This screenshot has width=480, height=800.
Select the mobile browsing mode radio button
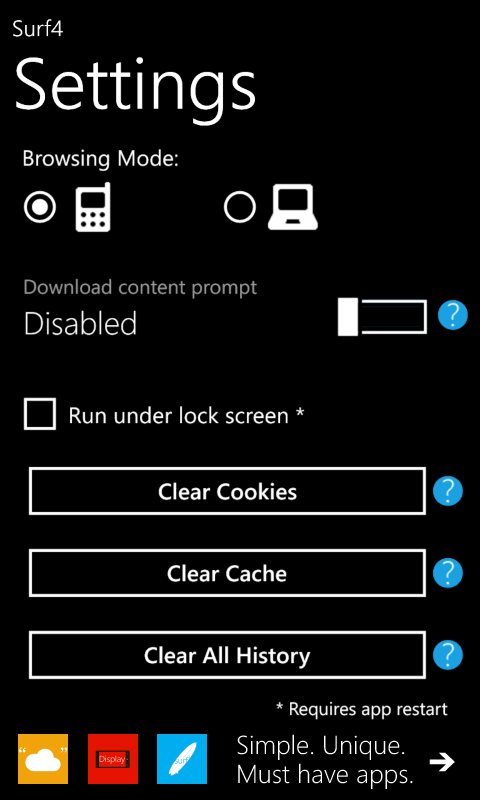(40, 207)
